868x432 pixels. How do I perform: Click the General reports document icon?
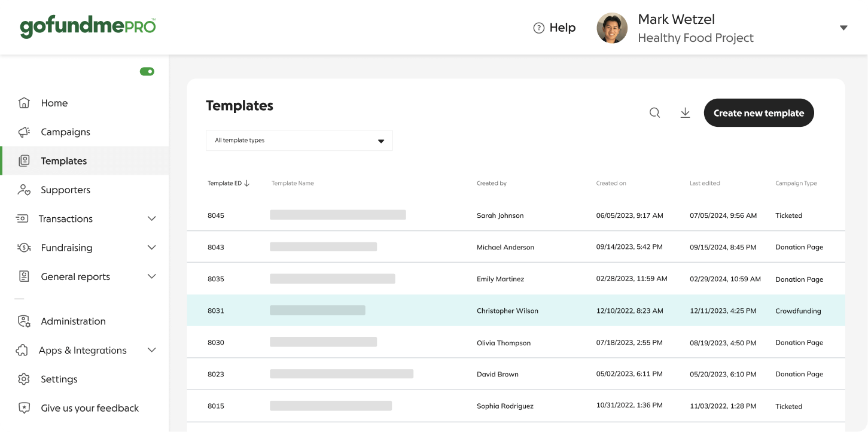[24, 276]
